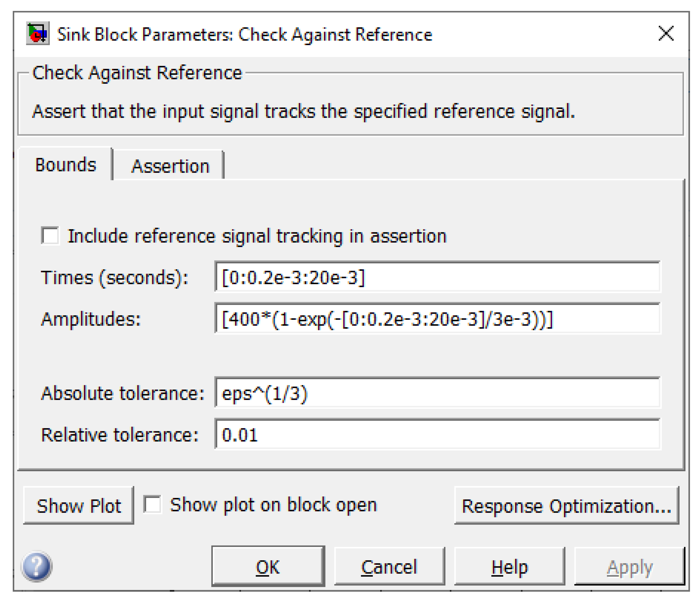The height and width of the screenshot is (601, 700).
Task: Select the Bounds tab
Action: 66,165
